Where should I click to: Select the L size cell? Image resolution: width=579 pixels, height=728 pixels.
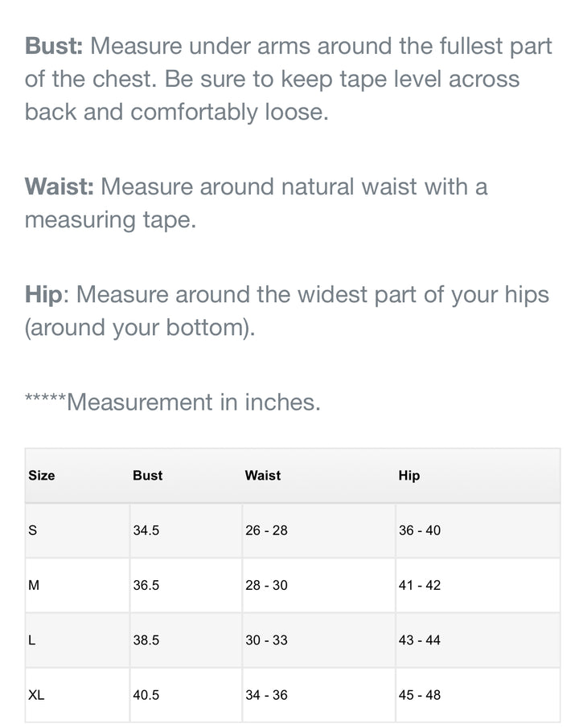tap(33, 640)
